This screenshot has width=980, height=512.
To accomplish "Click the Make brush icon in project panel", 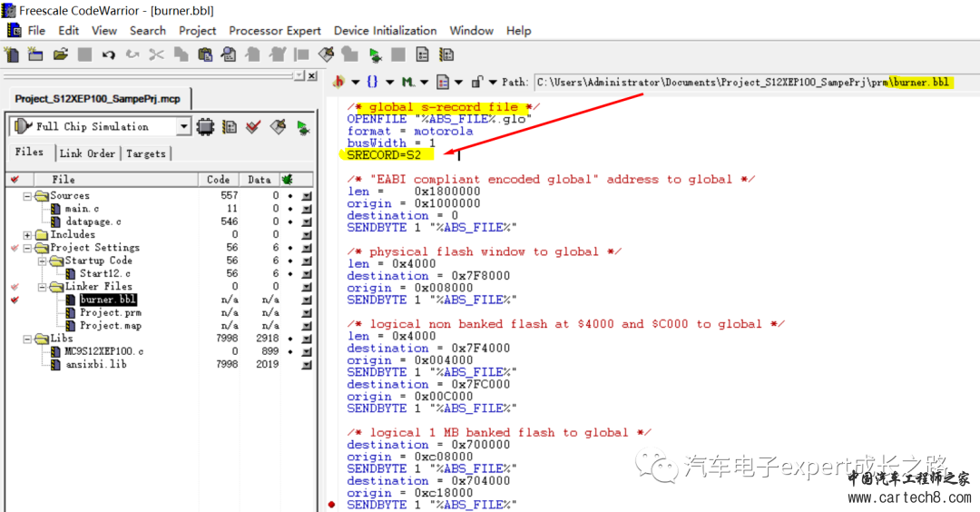I will 279,127.
